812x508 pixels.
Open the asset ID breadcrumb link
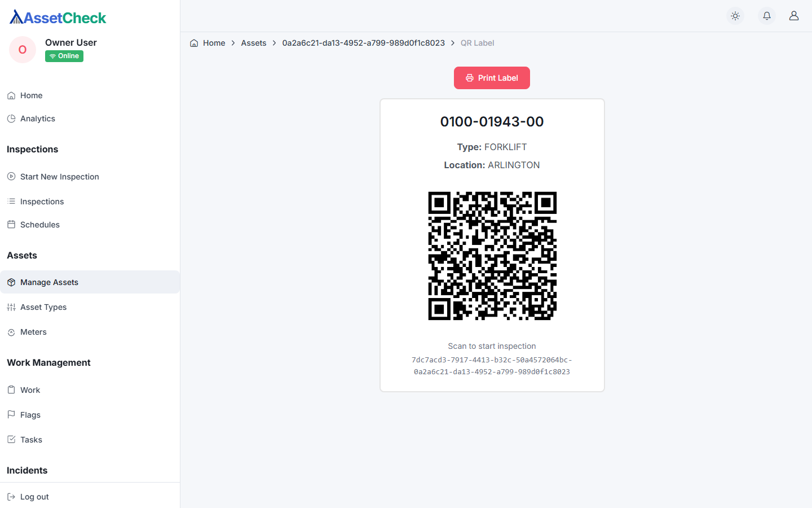pyautogui.click(x=364, y=43)
